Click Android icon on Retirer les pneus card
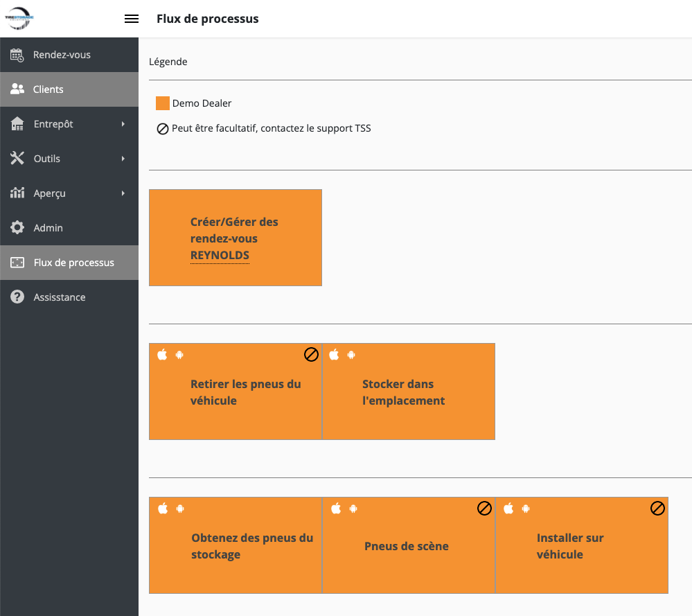The height and width of the screenshot is (616, 692). coord(179,355)
